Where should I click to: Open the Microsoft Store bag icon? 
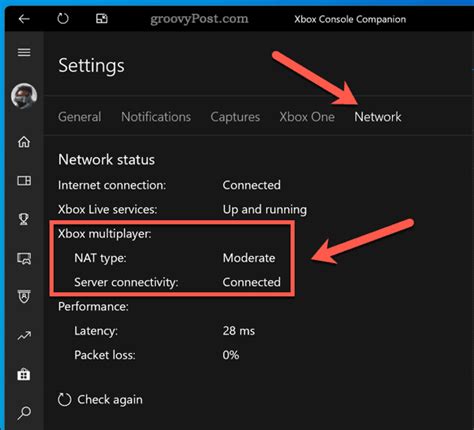(x=24, y=374)
